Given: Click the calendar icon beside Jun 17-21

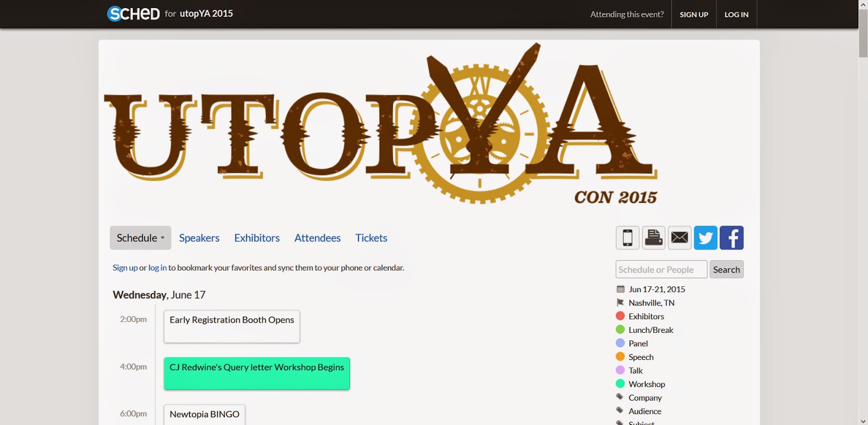Looking at the screenshot, I should point(621,289).
